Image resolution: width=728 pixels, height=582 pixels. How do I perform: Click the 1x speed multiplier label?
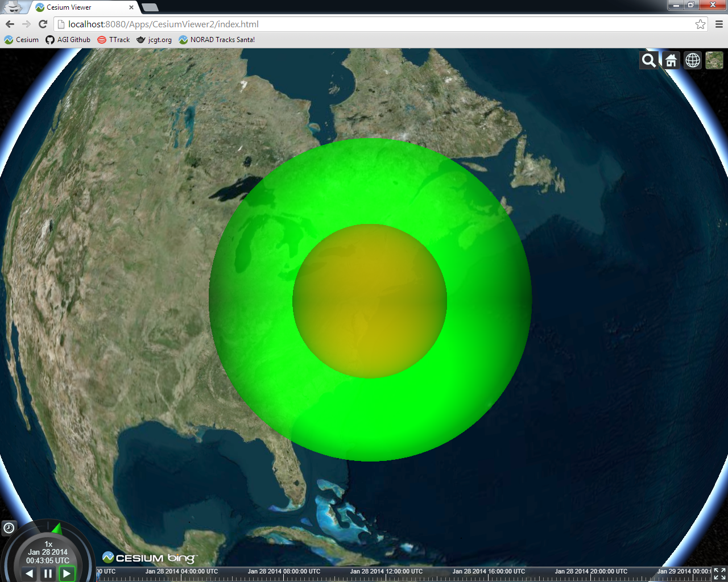[48, 544]
